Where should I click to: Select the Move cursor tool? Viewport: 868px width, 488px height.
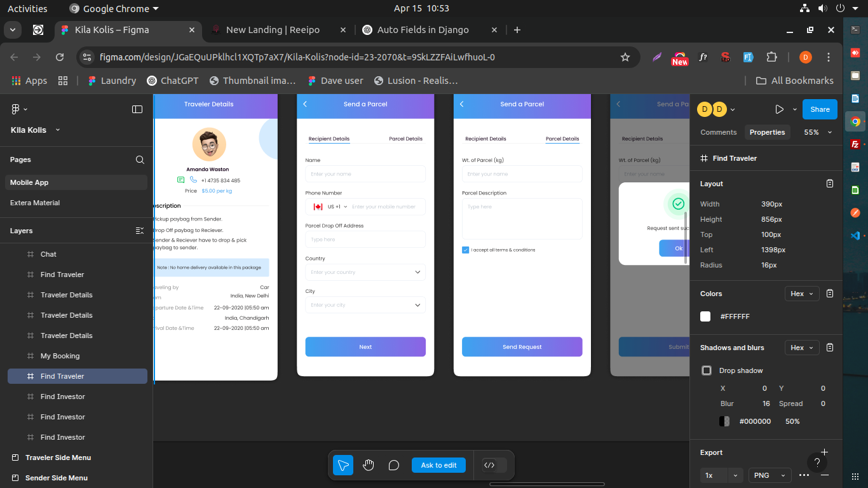point(343,465)
